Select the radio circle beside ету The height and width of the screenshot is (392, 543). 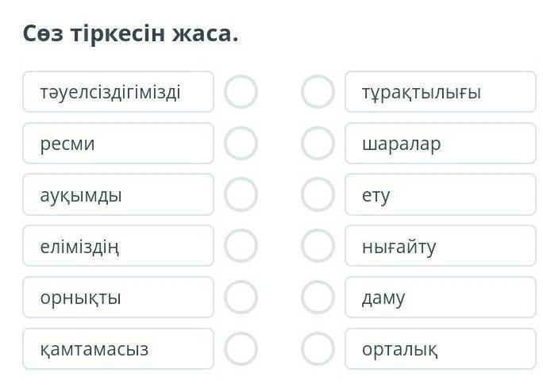point(318,194)
